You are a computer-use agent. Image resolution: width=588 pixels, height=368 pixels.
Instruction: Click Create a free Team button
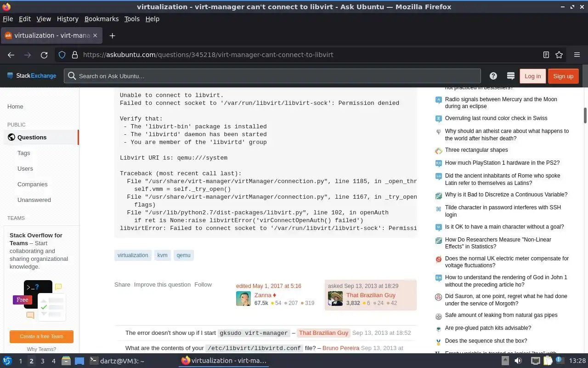tap(41, 336)
